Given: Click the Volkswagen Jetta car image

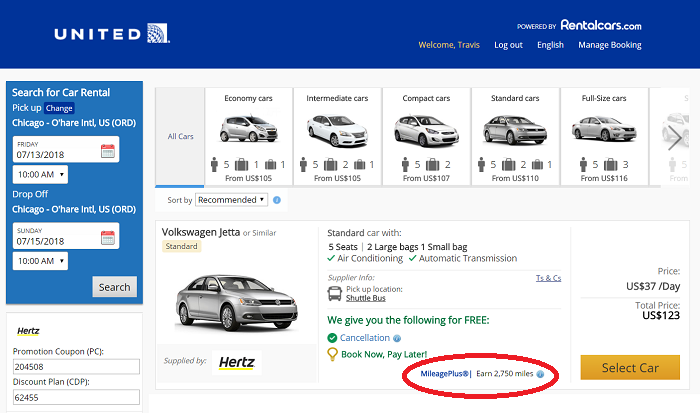Looking at the screenshot, I should [x=236, y=303].
